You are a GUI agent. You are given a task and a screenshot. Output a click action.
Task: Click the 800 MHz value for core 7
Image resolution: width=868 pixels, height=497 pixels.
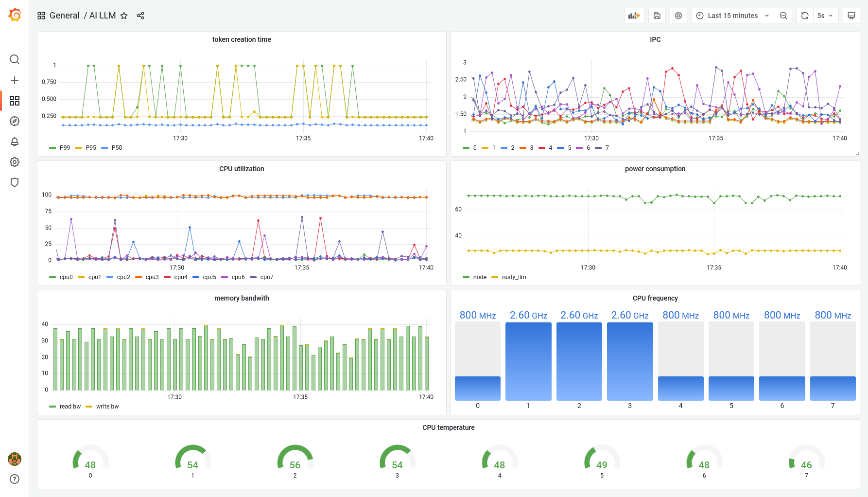pyautogui.click(x=833, y=315)
